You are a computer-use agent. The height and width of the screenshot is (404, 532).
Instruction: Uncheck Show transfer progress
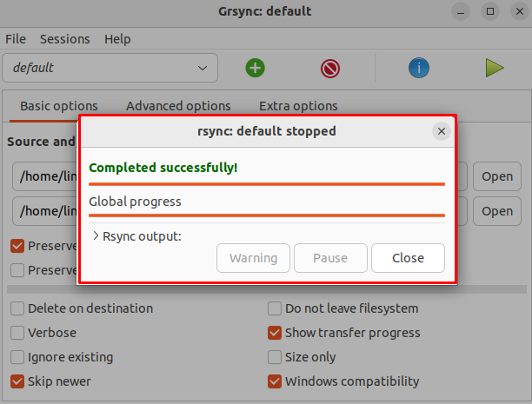click(275, 333)
